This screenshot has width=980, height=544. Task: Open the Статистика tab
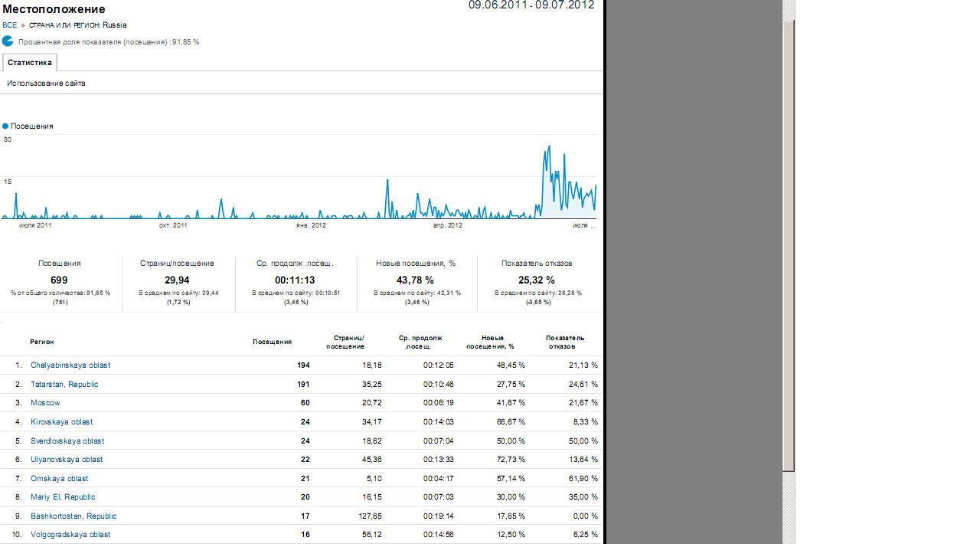tap(30, 63)
